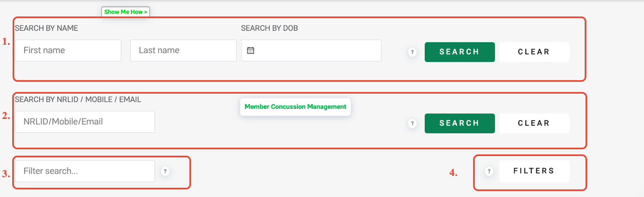Open the calendar icon in DOB field

(x=250, y=50)
